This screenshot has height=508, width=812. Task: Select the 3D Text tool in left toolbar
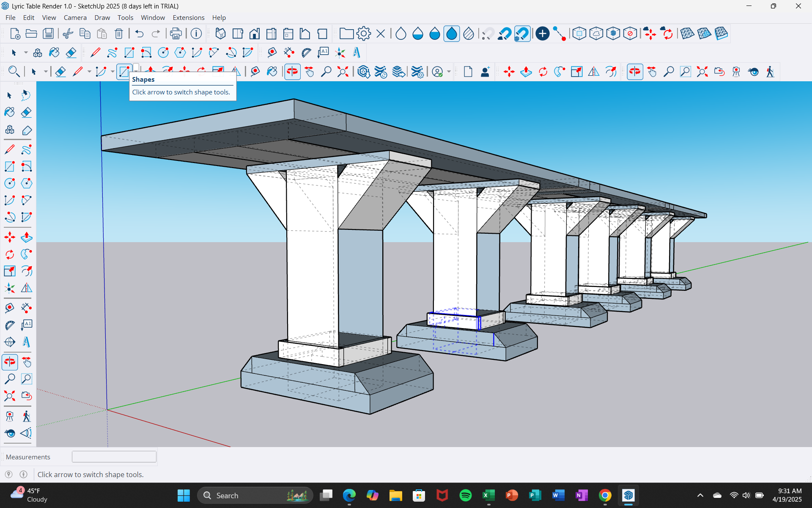pos(26,342)
